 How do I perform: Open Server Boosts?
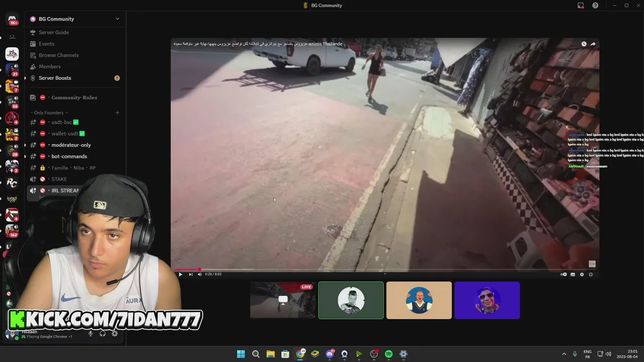[x=55, y=78]
